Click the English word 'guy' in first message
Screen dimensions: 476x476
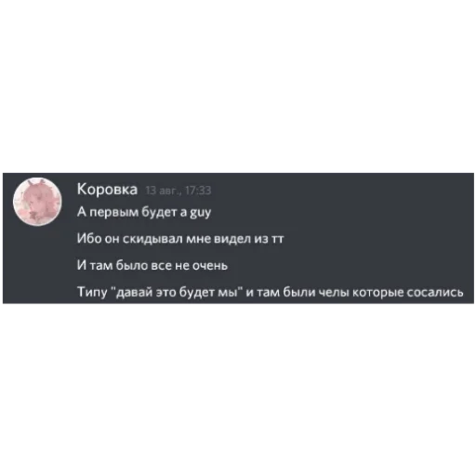(x=200, y=213)
